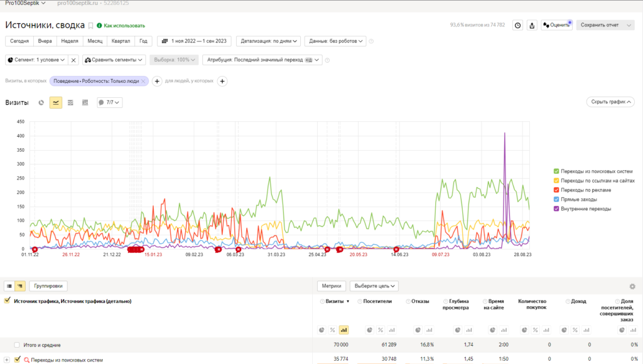This screenshot has height=364, width=643.
Task: Remove the segment with the X icon
Action: (x=73, y=60)
